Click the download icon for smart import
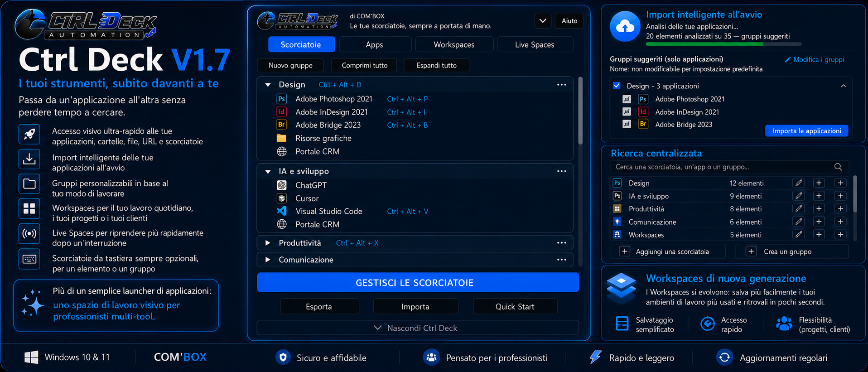This screenshot has height=372, width=868. click(x=29, y=159)
